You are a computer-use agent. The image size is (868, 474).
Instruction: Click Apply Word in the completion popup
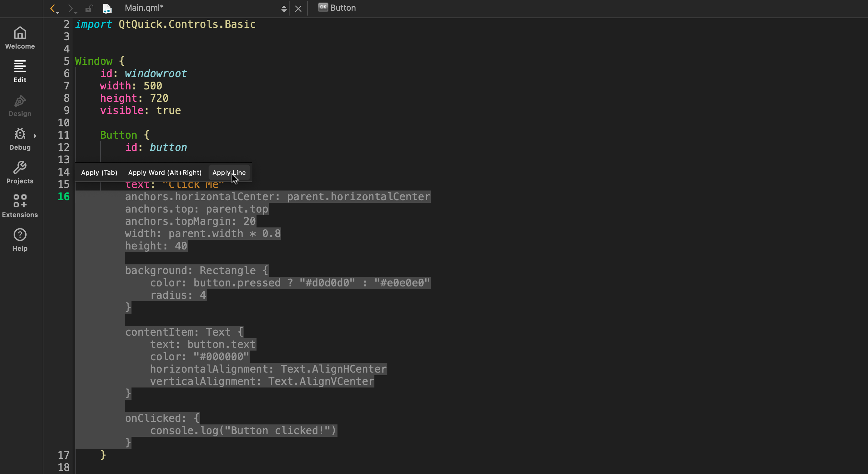165,172
